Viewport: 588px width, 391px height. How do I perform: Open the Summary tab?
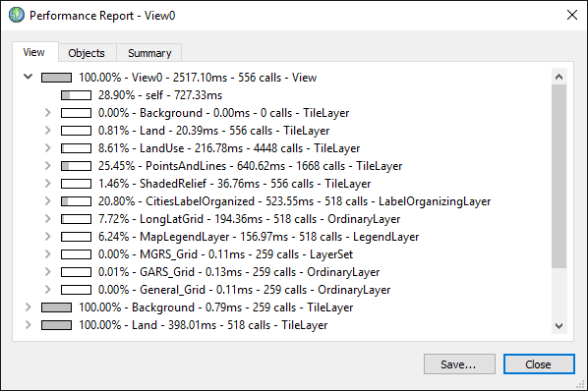pos(149,53)
